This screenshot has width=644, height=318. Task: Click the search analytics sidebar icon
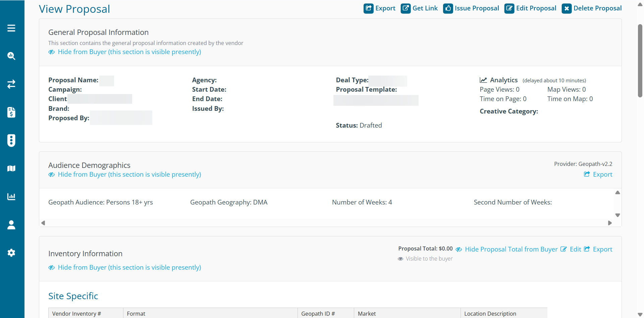coord(11,56)
